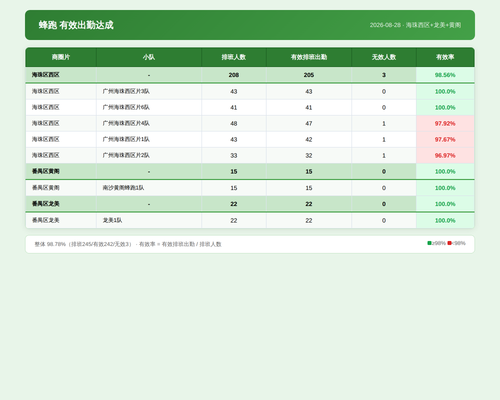Click the red 96.97% rate cell

point(445,155)
